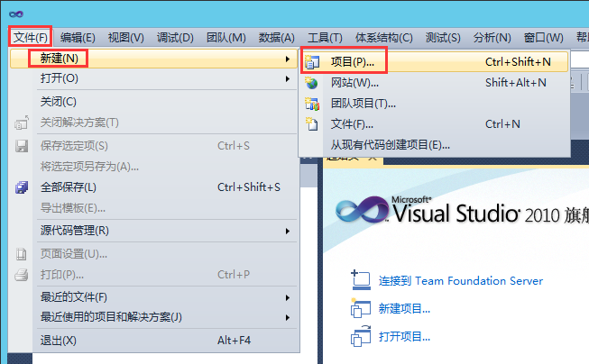
Task: Click the printer icon beside 打印(P)...
Action: (x=22, y=275)
